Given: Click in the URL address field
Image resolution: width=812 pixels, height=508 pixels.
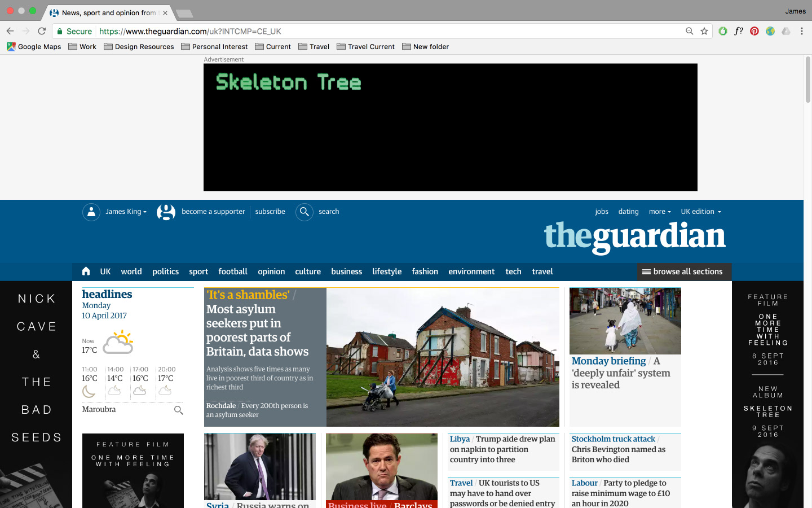Looking at the screenshot, I should click(389, 31).
